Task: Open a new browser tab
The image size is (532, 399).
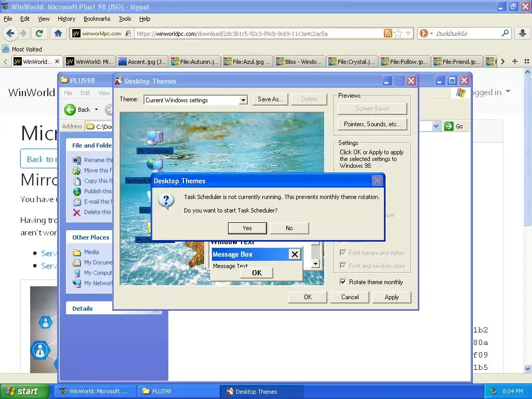Action: [515, 61]
